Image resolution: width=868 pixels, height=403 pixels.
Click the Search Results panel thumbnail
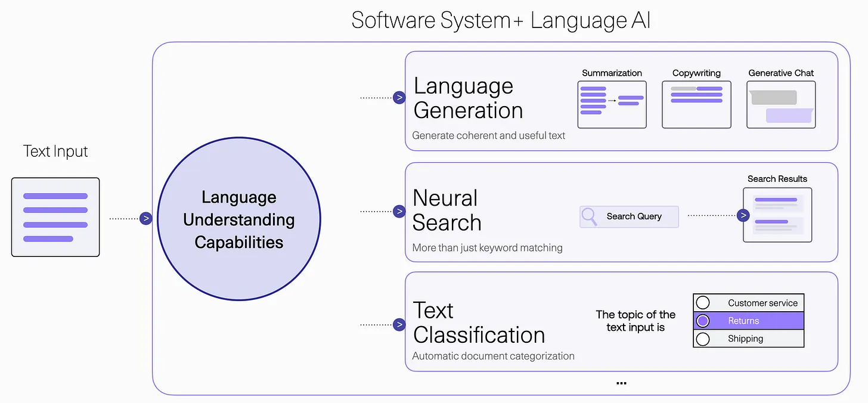pos(777,215)
